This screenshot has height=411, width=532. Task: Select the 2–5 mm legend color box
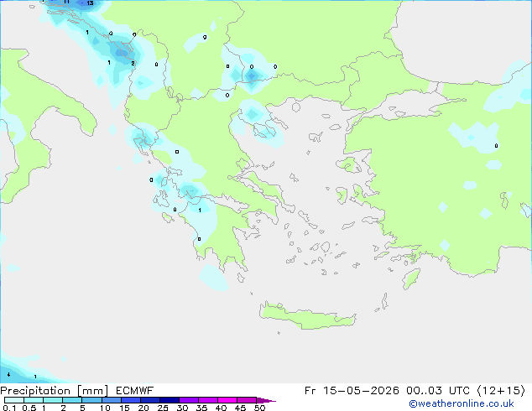pyautogui.click(x=72, y=400)
